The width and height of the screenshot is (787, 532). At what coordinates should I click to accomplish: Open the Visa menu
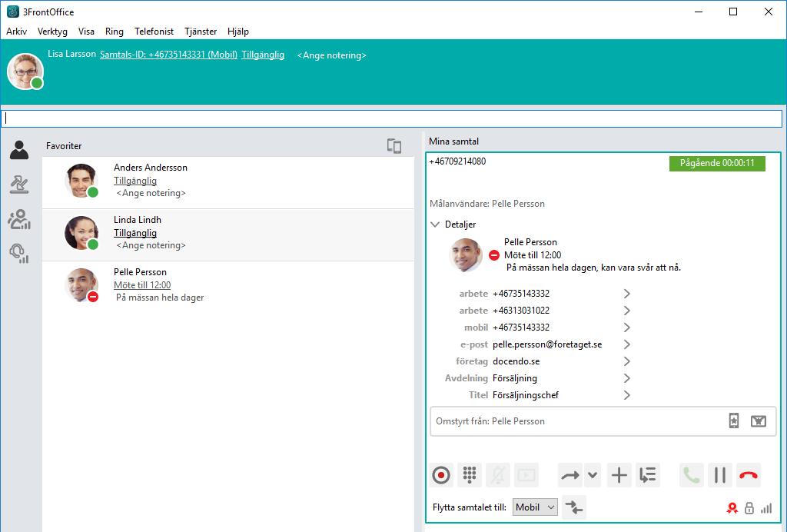[x=86, y=31]
